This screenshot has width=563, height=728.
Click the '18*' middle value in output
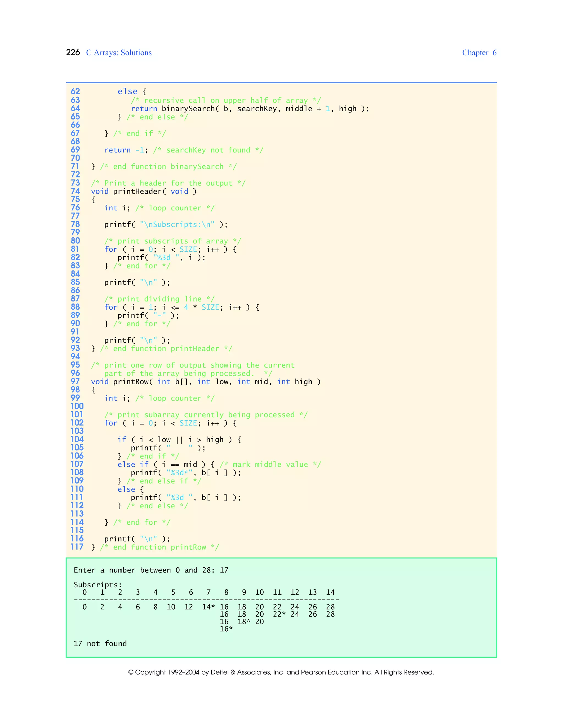point(244,622)
